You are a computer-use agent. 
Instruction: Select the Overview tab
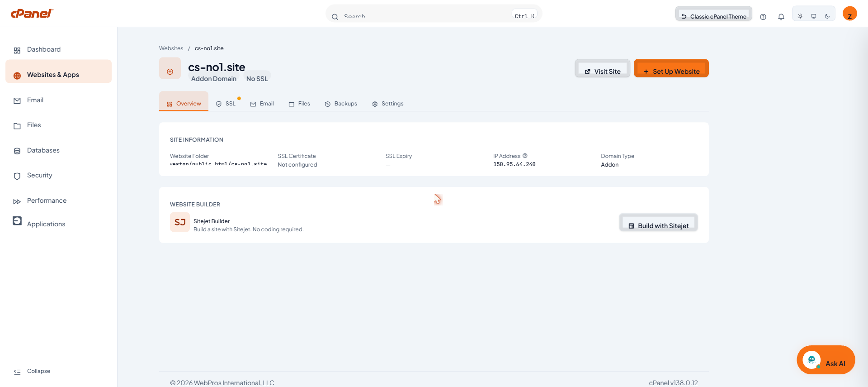point(184,101)
